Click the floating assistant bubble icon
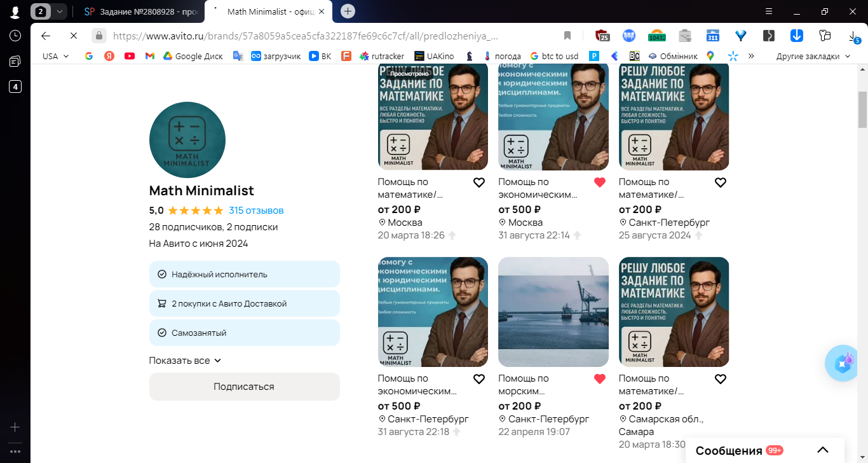Image resolution: width=868 pixels, height=463 pixels. click(x=844, y=363)
